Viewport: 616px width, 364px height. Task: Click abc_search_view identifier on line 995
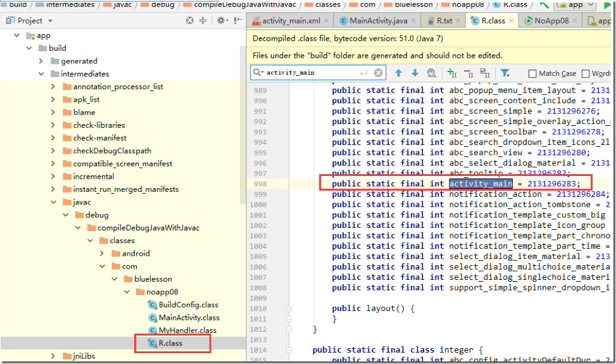pos(486,153)
